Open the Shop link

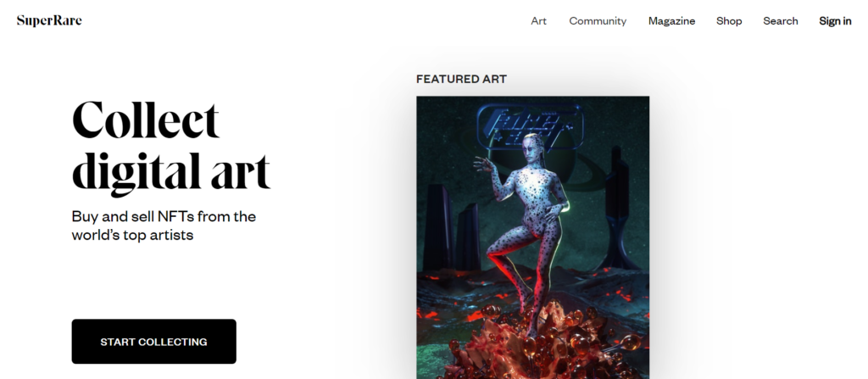[729, 21]
